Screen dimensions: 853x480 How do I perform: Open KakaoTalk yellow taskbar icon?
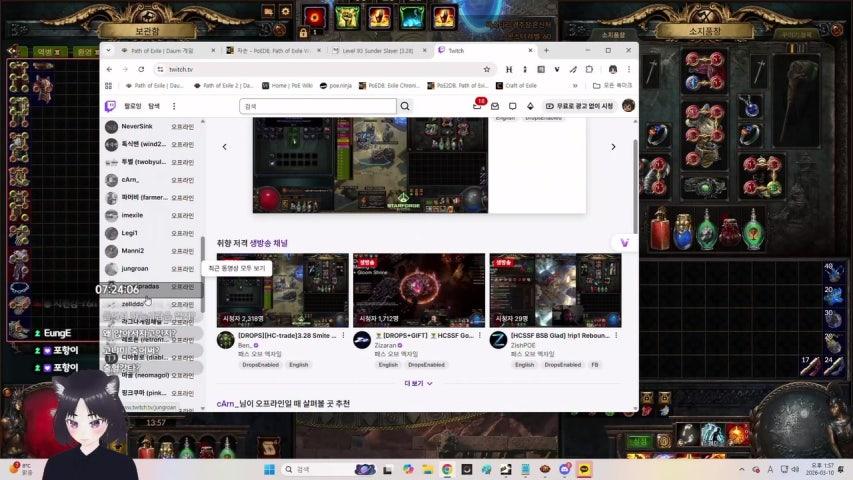coord(584,469)
